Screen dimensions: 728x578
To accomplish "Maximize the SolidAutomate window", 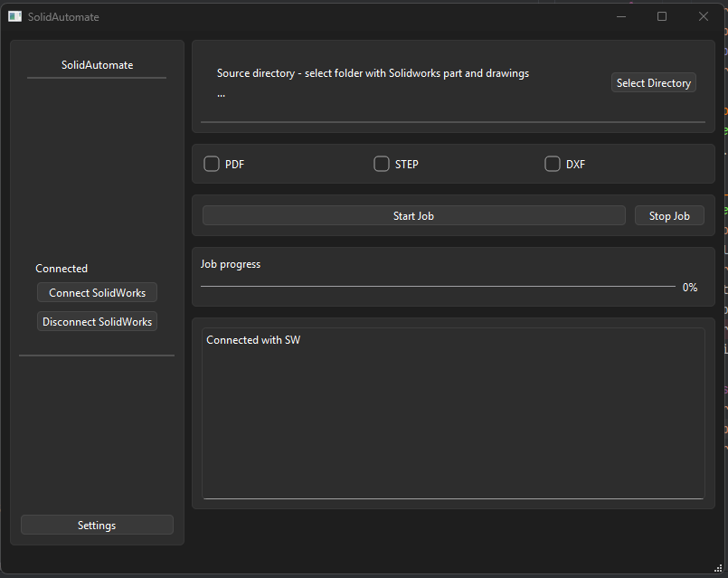I will [x=662, y=16].
